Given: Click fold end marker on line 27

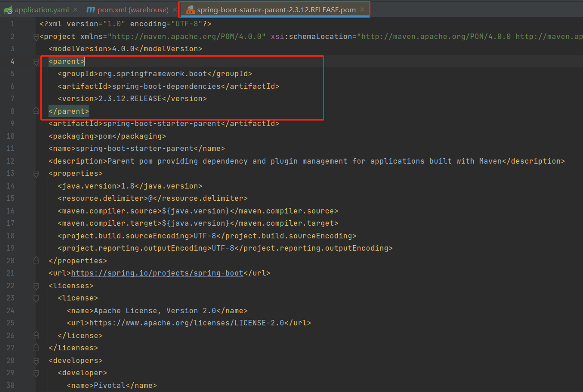Looking at the screenshot, I should 36,348.
